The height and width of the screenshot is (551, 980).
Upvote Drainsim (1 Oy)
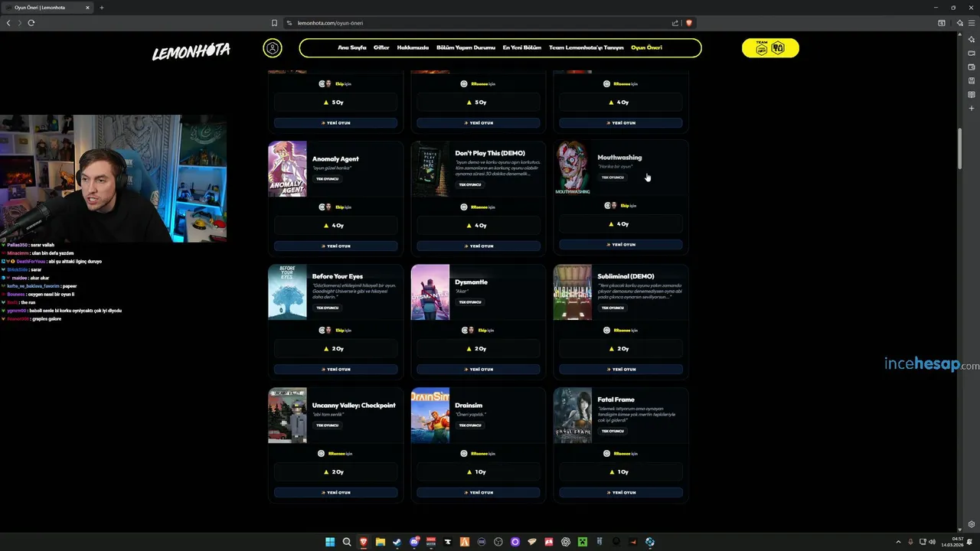pos(479,472)
